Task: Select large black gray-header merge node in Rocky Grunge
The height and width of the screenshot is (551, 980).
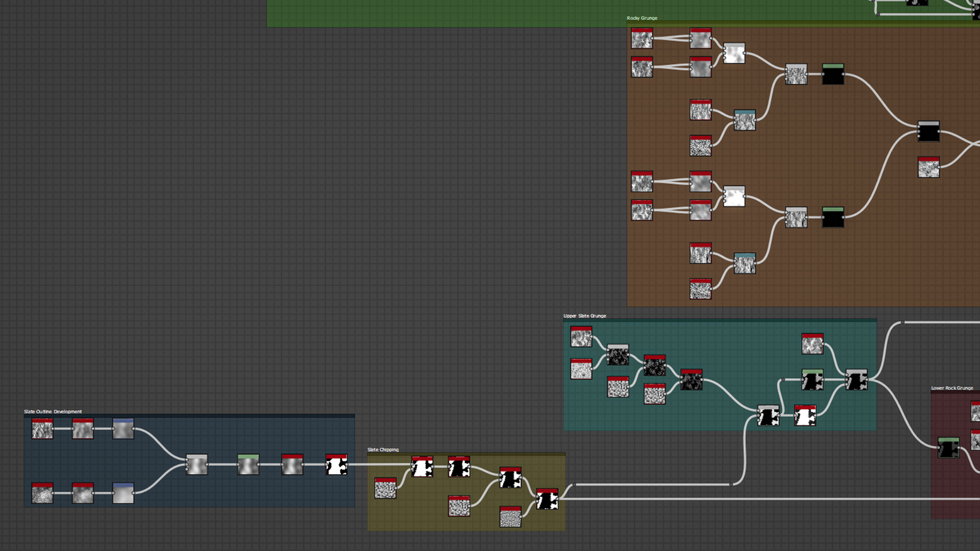Action: 928,131
